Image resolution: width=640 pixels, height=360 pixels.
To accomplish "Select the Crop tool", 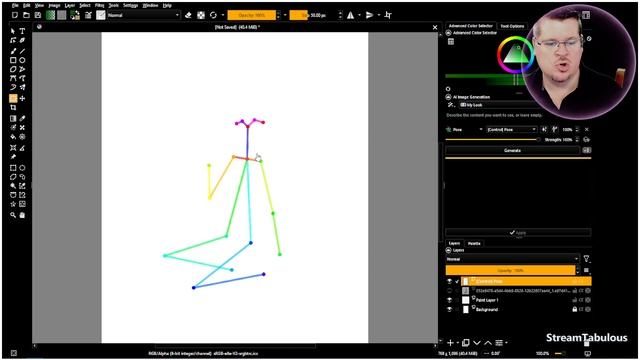I will (x=13, y=107).
